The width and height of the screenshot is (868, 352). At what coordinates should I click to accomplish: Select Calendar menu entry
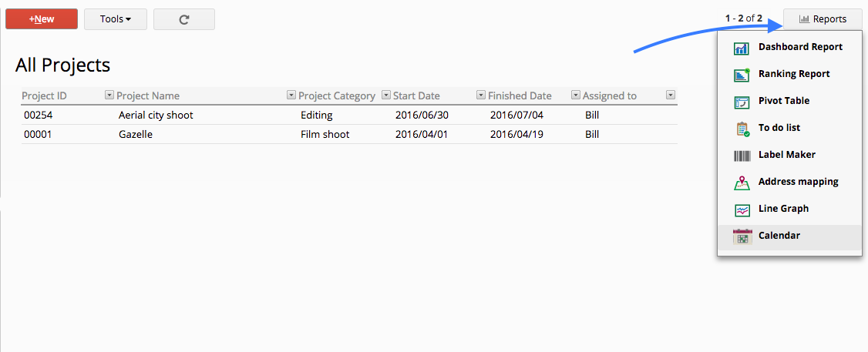click(790, 236)
